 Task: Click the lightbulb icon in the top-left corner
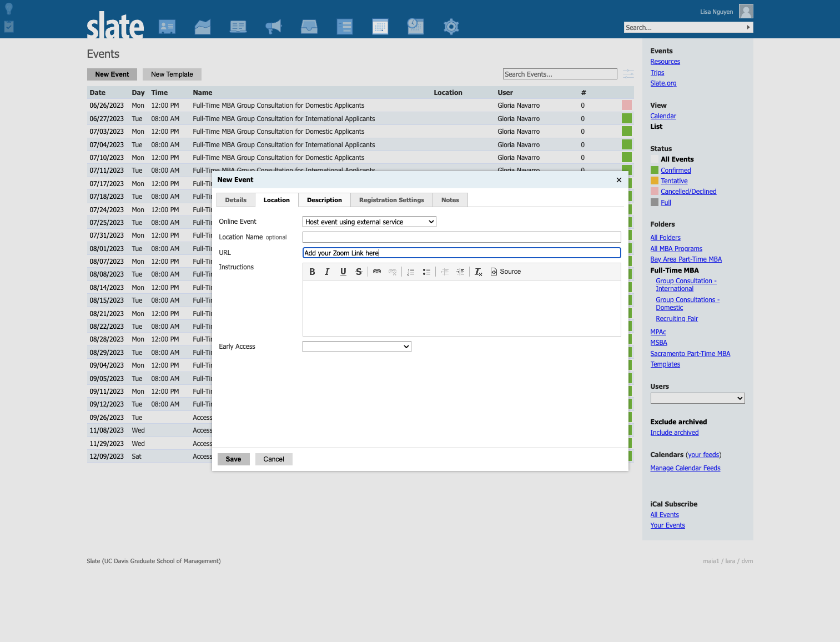[x=9, y=8]
